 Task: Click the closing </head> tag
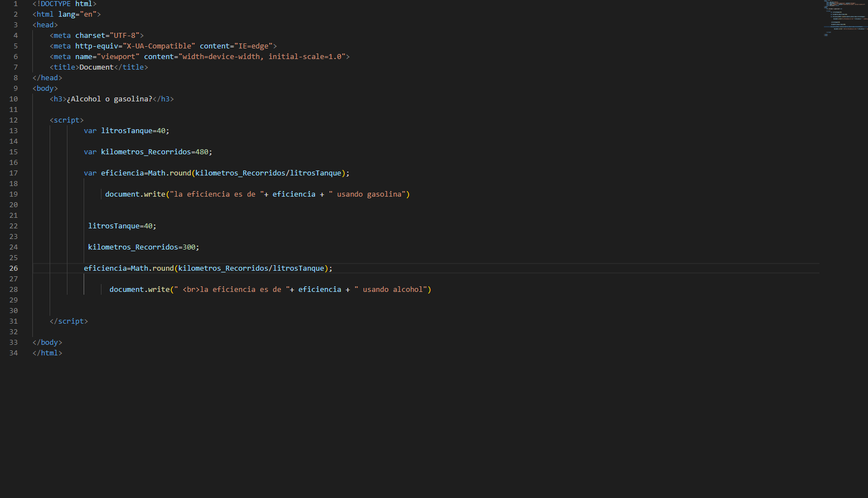[x=47, y=78]
